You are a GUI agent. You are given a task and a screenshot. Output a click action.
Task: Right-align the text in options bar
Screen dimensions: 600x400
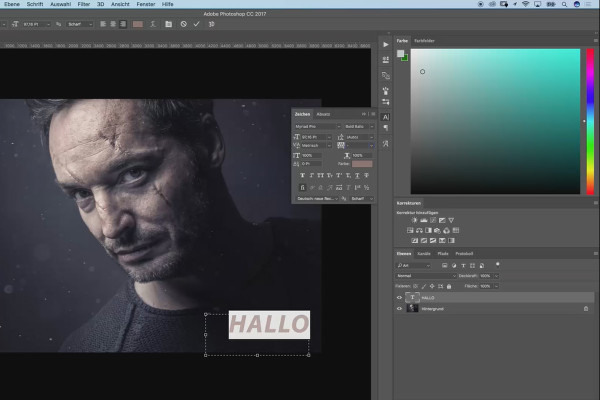(x=123, y=24)
